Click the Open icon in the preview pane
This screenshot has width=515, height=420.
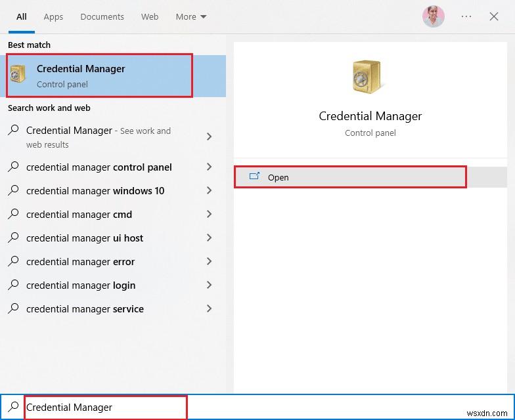255,177
